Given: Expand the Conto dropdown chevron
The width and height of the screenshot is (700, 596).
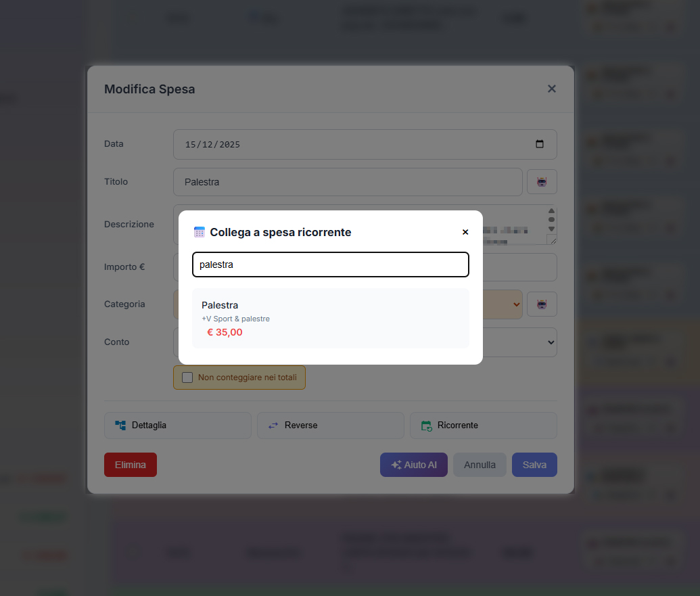Looking at the screenshot, I should pyautogui.click(x=551, y=342).
